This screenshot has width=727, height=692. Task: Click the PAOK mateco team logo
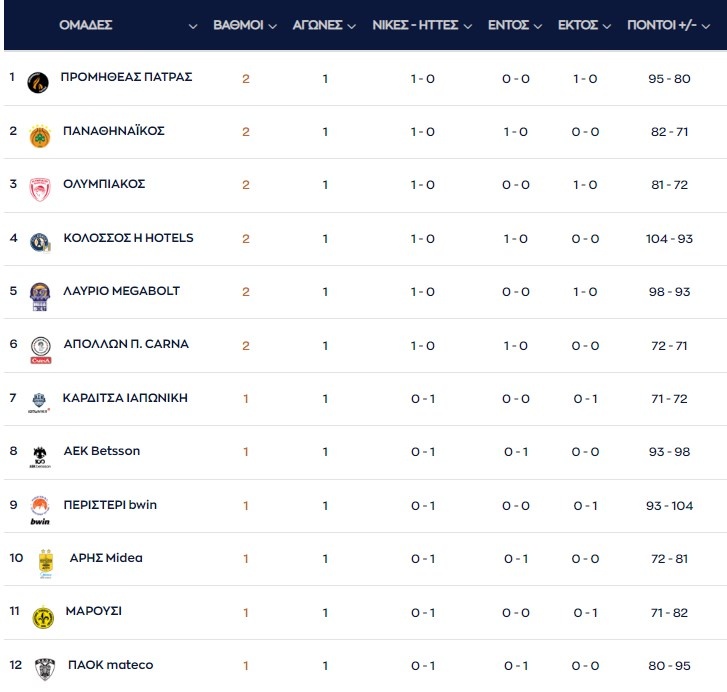(43, 670)
